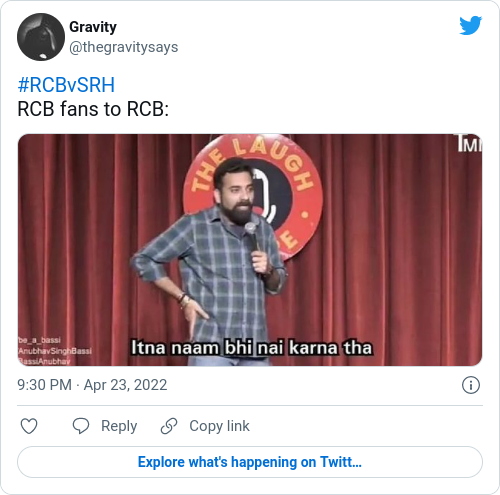The width and height of the screenshot is (500, 495).
Task: Click the 'Itna naam bhi nai karna tha' subtitle
Action: 251,348
